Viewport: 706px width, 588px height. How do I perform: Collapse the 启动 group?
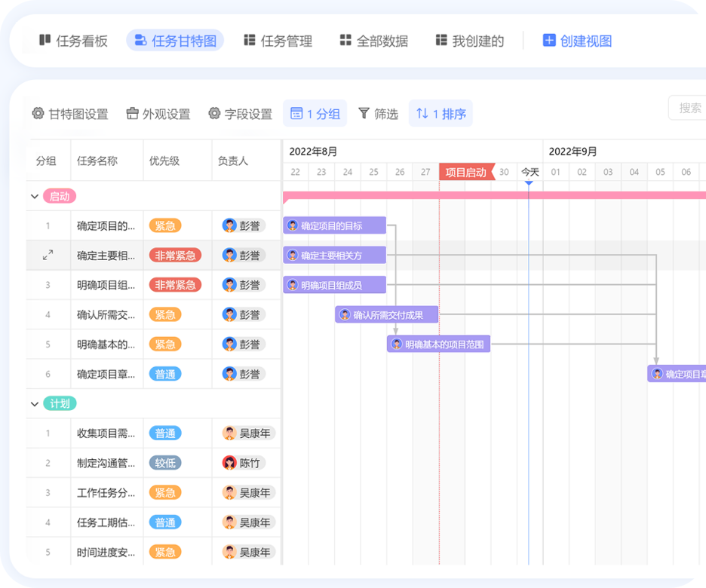[35, 197]
